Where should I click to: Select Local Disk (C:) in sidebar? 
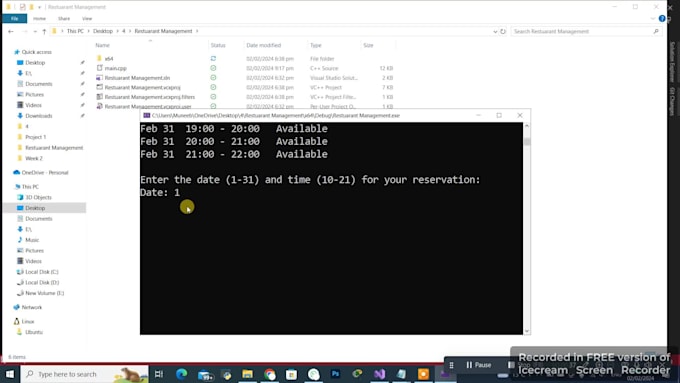[x=42, y=272]
